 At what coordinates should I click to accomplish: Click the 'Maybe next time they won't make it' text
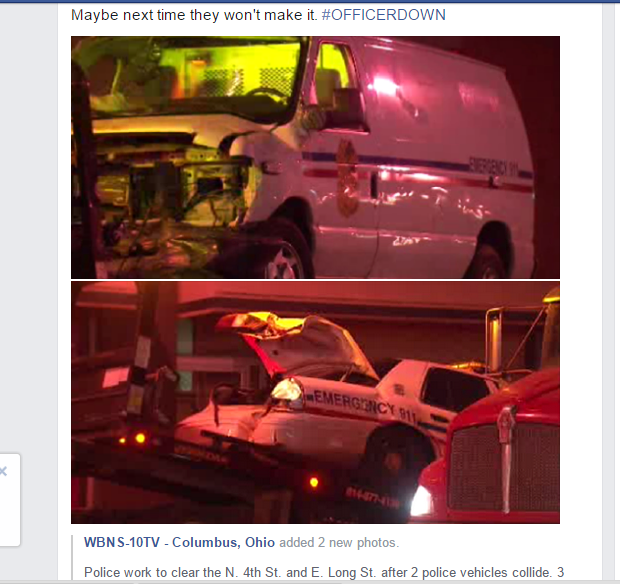coord(194,15)
